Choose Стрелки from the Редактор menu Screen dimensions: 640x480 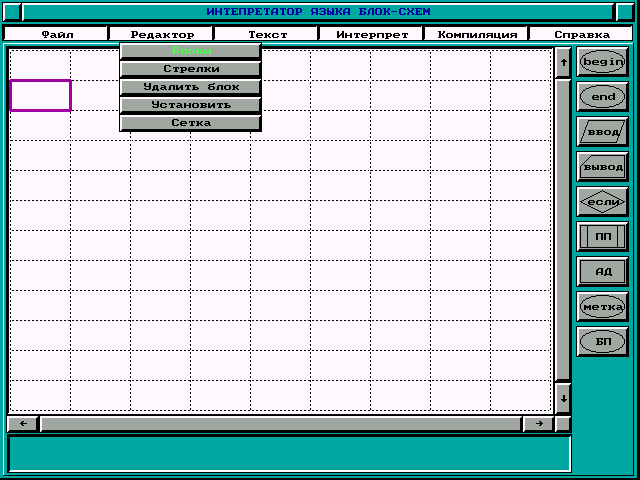point(190,69)
